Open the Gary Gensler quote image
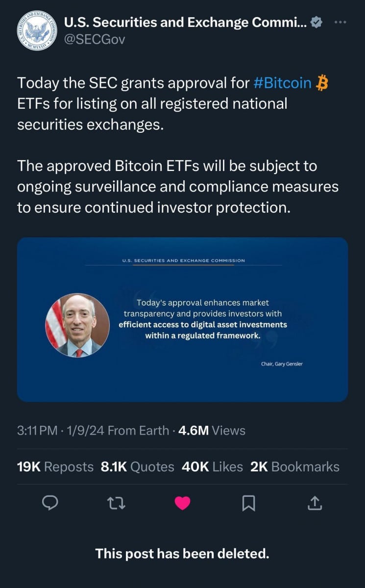 coord(182,318)
